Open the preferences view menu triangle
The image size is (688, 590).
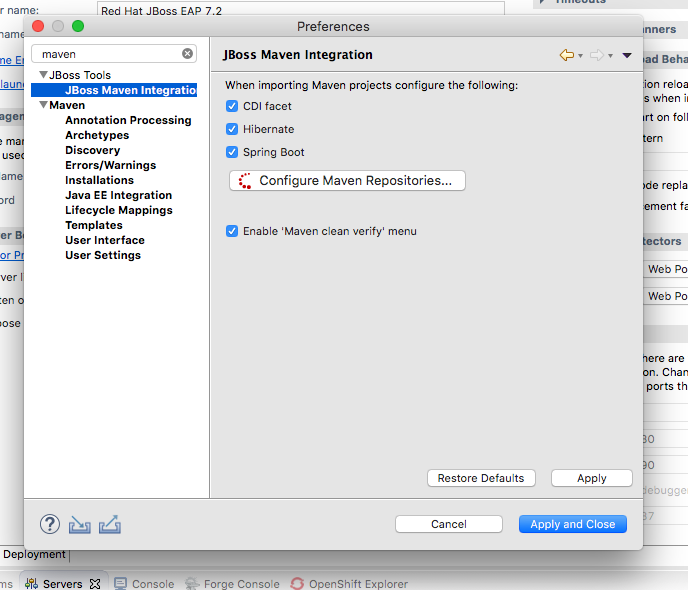click(x=627, y=55)
